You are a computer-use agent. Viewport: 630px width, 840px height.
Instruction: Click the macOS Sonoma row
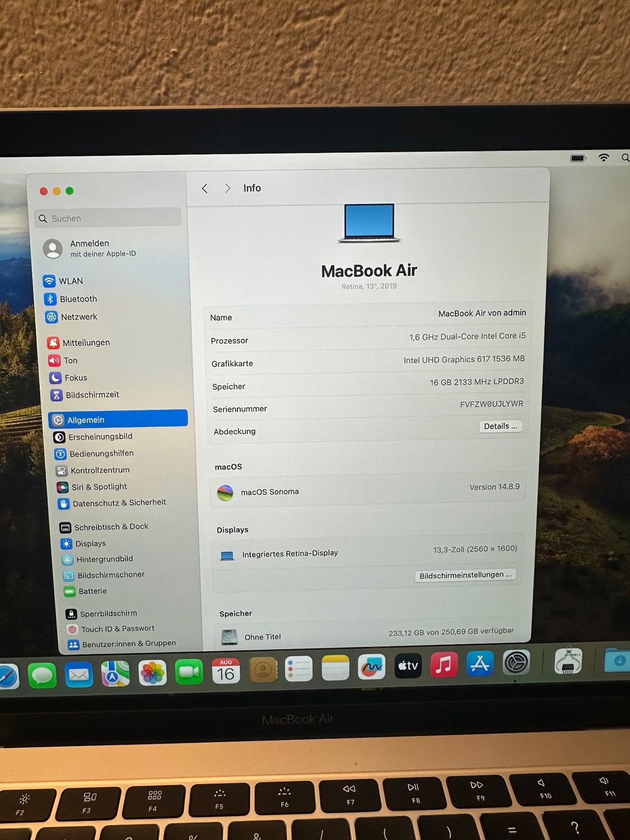(368, 490)
